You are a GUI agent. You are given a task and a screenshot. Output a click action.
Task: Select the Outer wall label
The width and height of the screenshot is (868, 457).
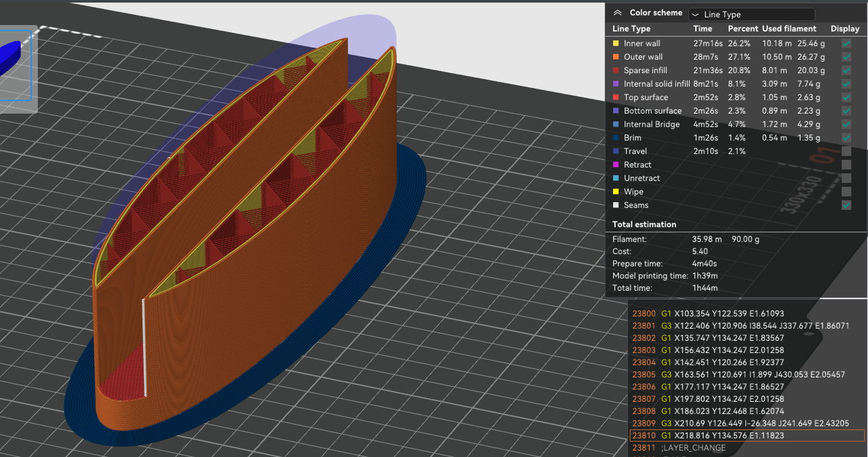point(643,57)
